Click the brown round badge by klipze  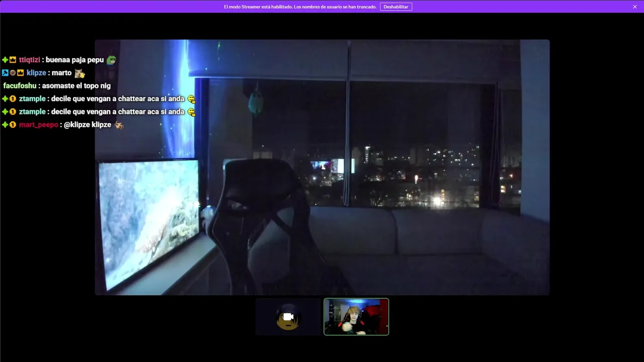point(13,73)
